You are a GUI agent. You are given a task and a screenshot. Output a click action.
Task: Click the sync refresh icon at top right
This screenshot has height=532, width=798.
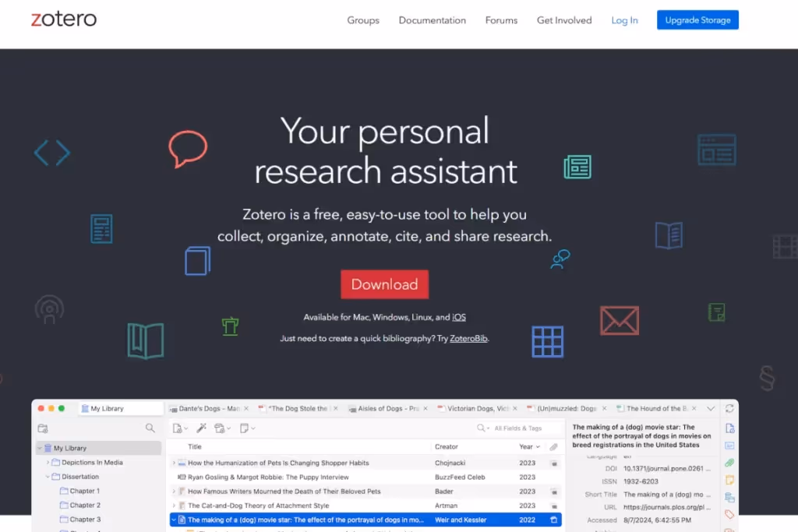pyautogui.click(x=729, y=407)
